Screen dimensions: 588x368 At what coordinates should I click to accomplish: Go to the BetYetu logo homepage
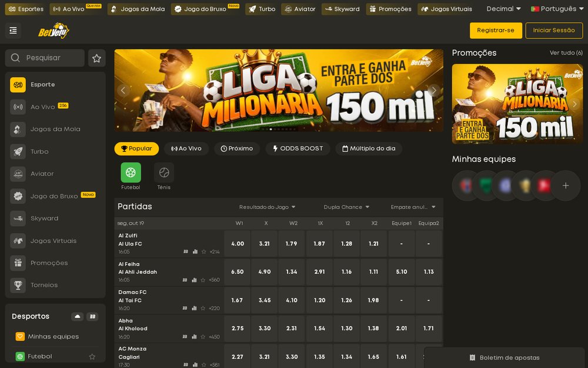tap(54, 31)
